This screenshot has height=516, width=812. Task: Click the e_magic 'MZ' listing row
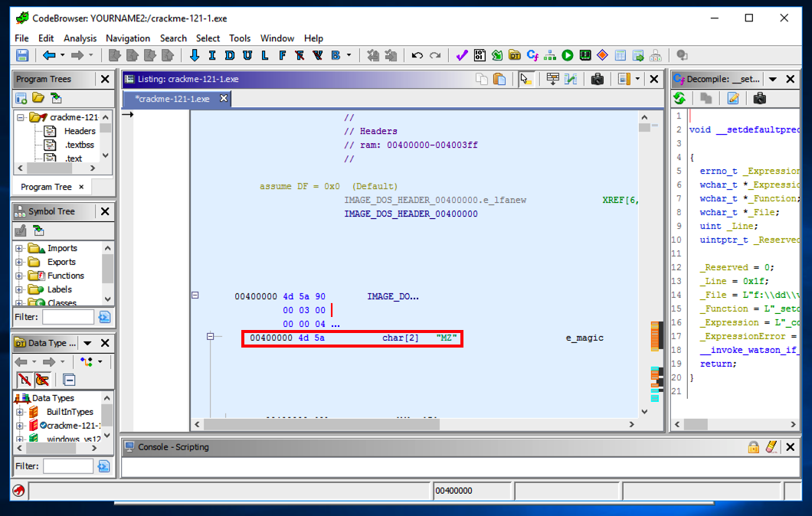point(352,338)
